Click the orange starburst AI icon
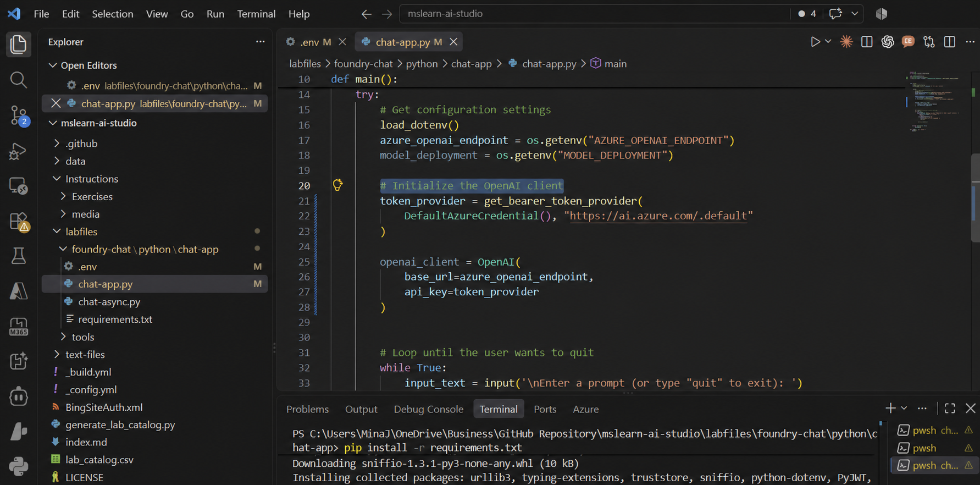Viewport: 980px width, 485px height. [846, 42]
